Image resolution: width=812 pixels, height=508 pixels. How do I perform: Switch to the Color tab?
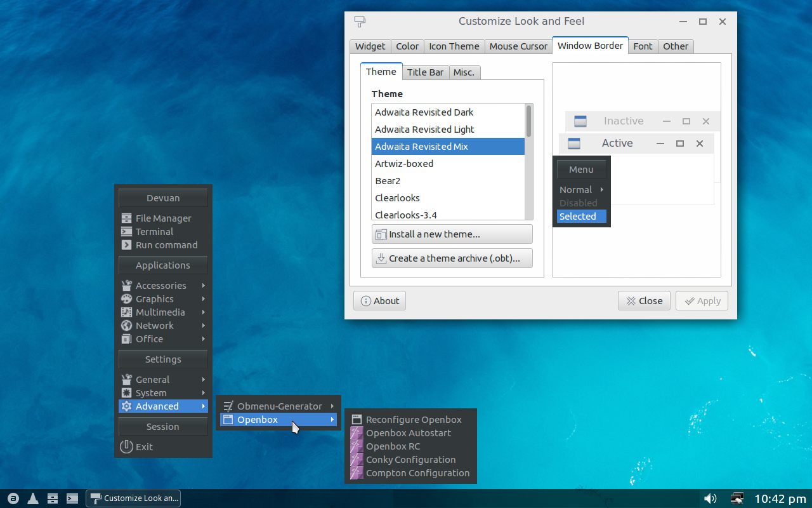click(407, 46)
